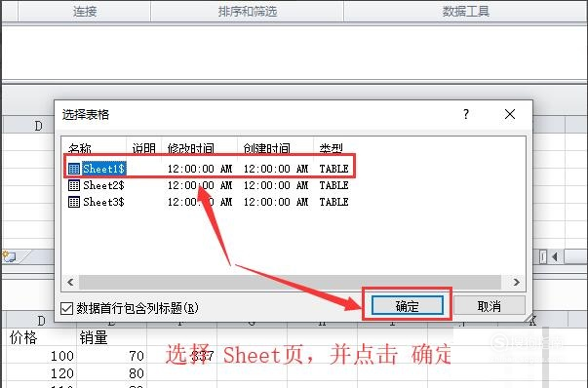The width and height of the screenshot is (588, 388).
Task: Click Sheet2$ row's TABLE type value
Action: tap(333, 185)
